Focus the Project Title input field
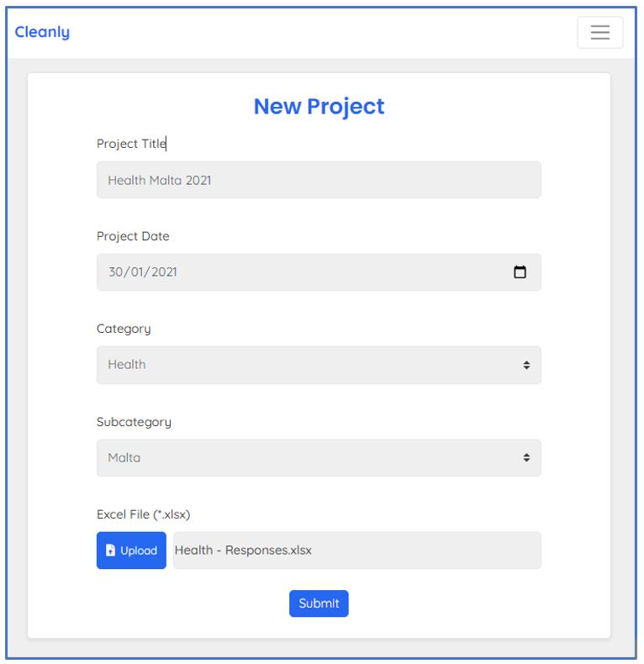This screenshot has width=644, height=664. click(x=319, y=180)
